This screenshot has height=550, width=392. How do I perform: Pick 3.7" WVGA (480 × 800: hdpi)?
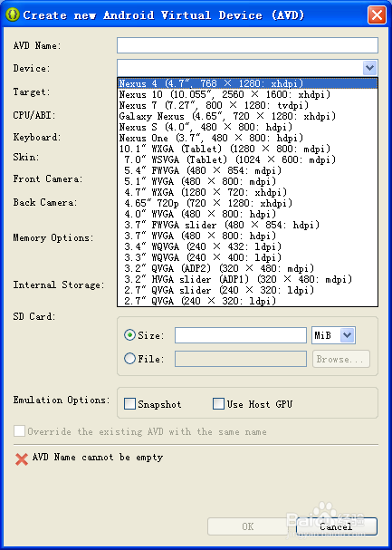click(x=247, y=236)
